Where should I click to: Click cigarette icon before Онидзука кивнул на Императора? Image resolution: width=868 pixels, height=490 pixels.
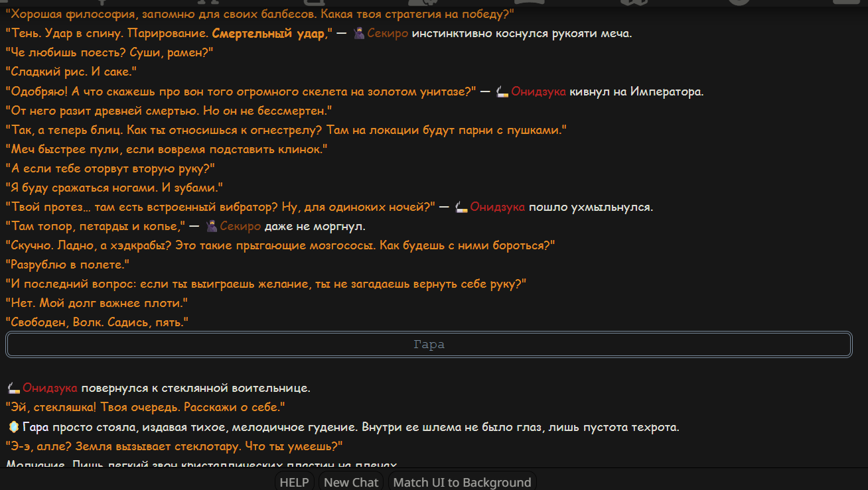(502, 92)
